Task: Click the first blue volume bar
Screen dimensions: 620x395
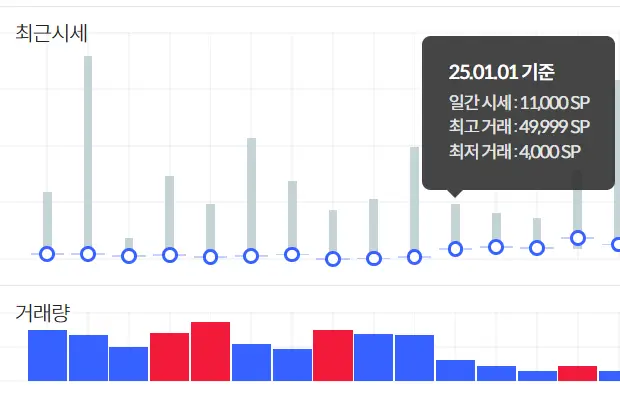Action: (47, 355)
